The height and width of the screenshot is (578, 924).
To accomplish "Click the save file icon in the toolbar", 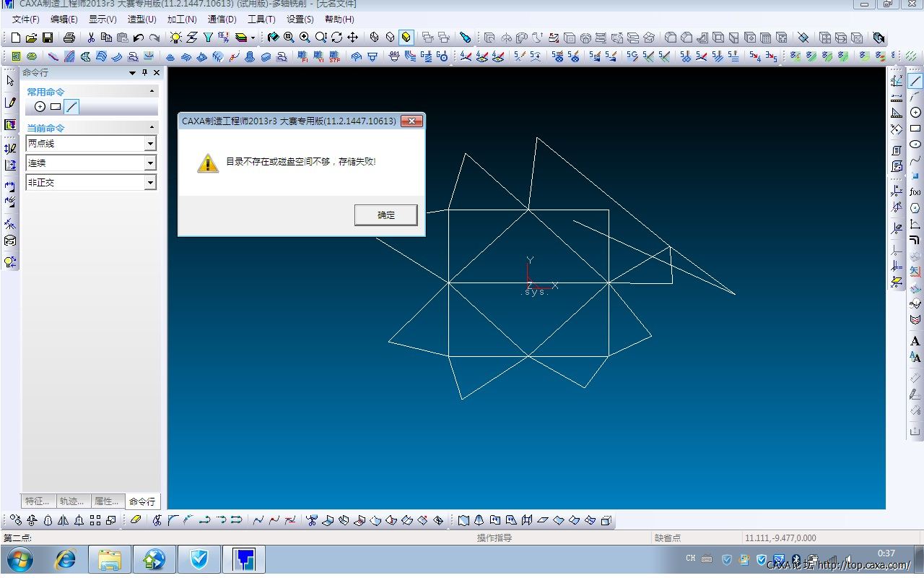I will coord(48,38).
